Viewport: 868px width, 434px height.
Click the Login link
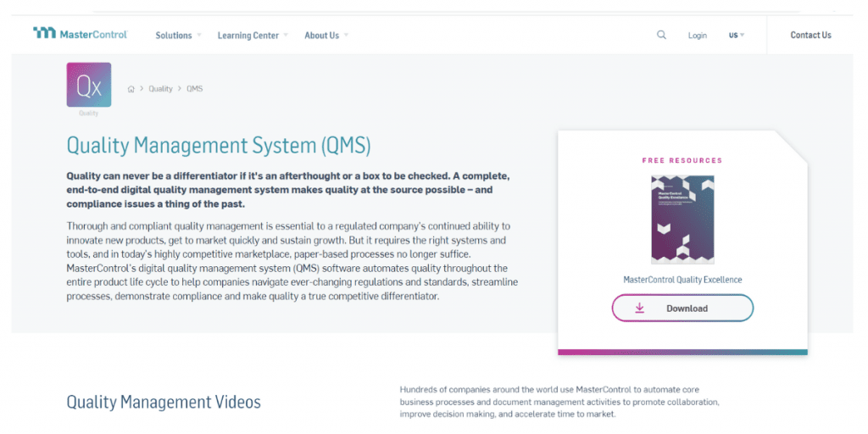(x=698, y=36)
